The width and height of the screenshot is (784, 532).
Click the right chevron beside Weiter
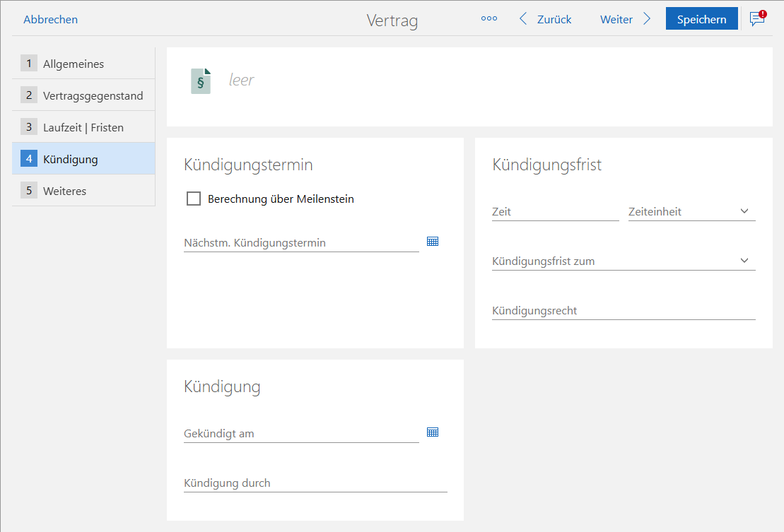coord(647,18)
